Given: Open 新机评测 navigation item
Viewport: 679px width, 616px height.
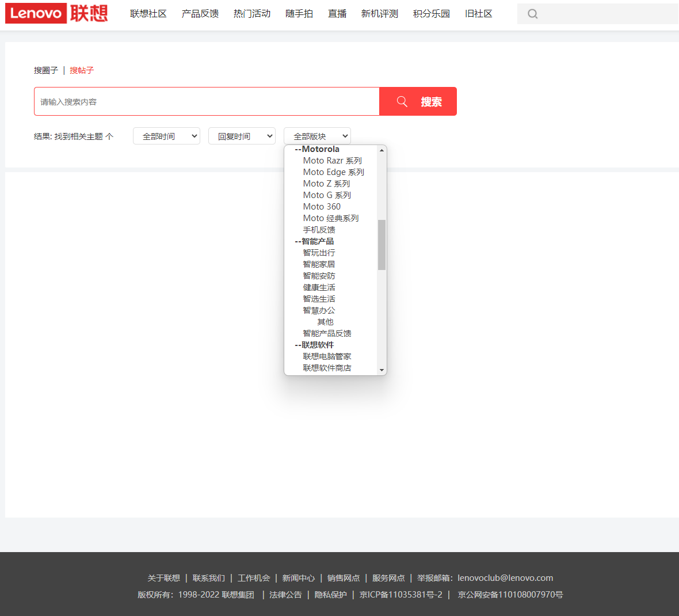Looking at the screenshot, I should [x=380, y=14].
